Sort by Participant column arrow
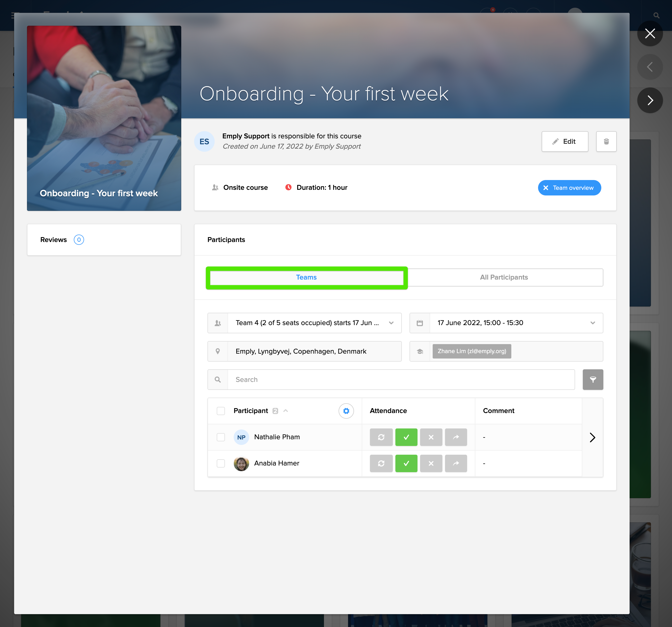Viewport: 672px width, 627px height. tap(286, 410)
